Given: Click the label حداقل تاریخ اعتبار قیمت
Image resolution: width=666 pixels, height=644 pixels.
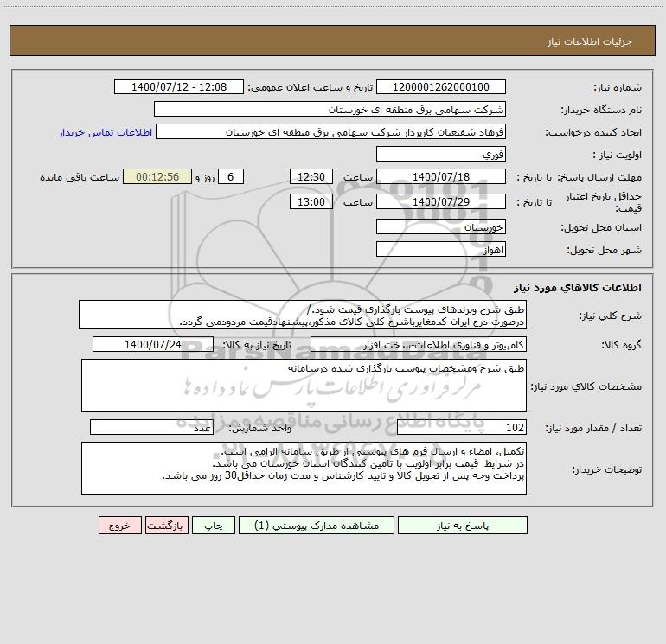Looking at the screenshot, I should pyautogui.click(x=604, y=202).
